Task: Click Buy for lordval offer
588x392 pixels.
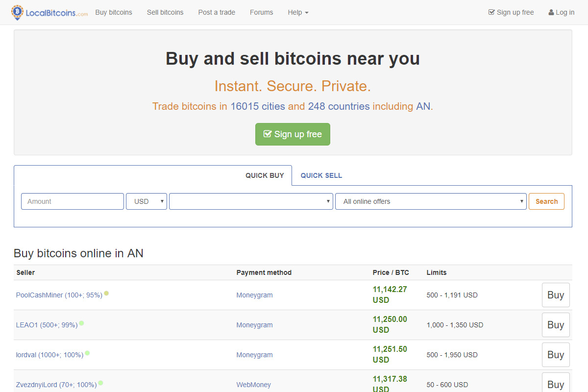Action: (x=556, y=355)
